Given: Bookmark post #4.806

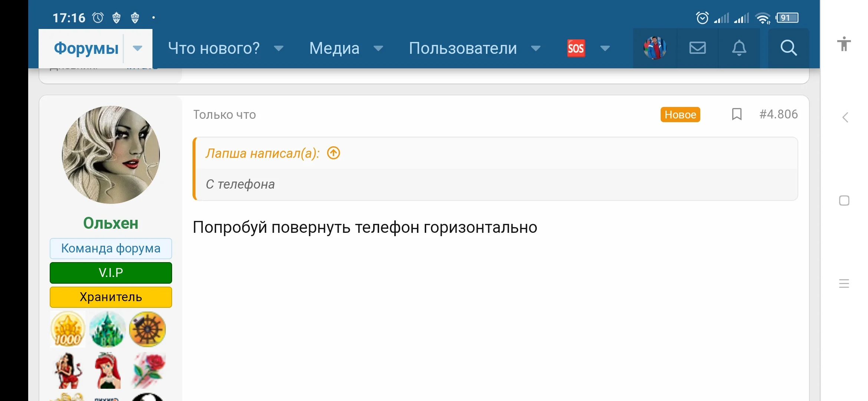Looking at the screenshot, I should 737,115.
